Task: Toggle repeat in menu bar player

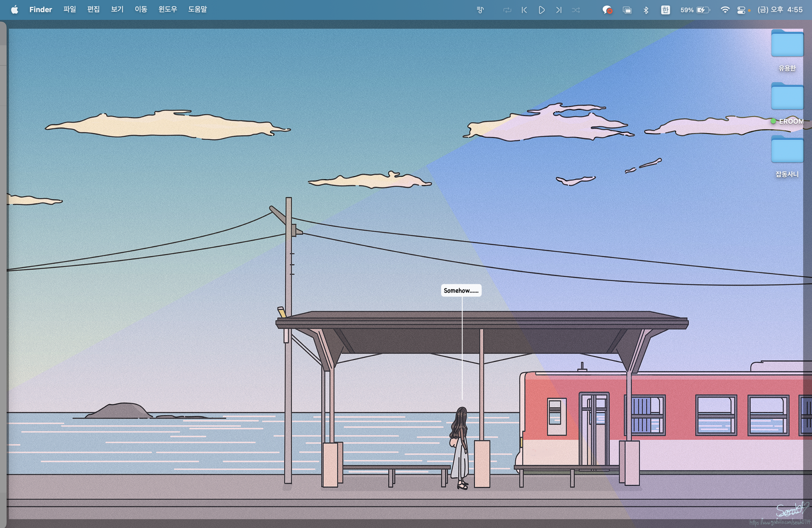Action: coord(507,10)
